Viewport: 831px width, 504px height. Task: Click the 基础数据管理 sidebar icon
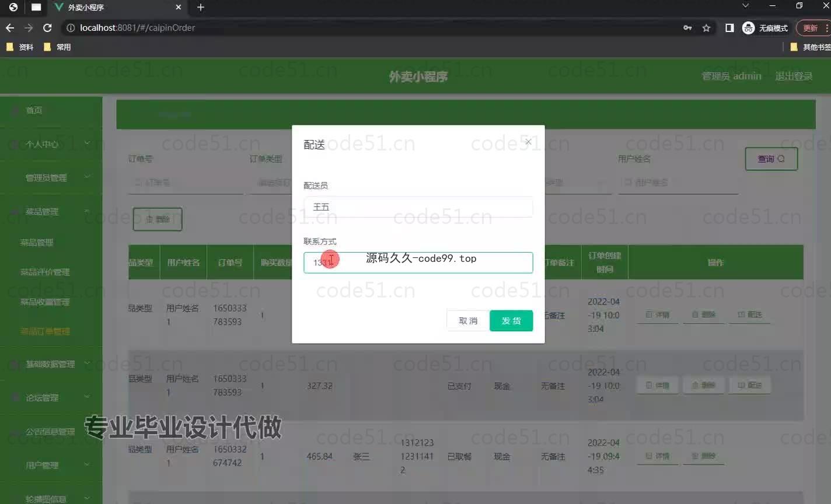[x=16, y=365]
